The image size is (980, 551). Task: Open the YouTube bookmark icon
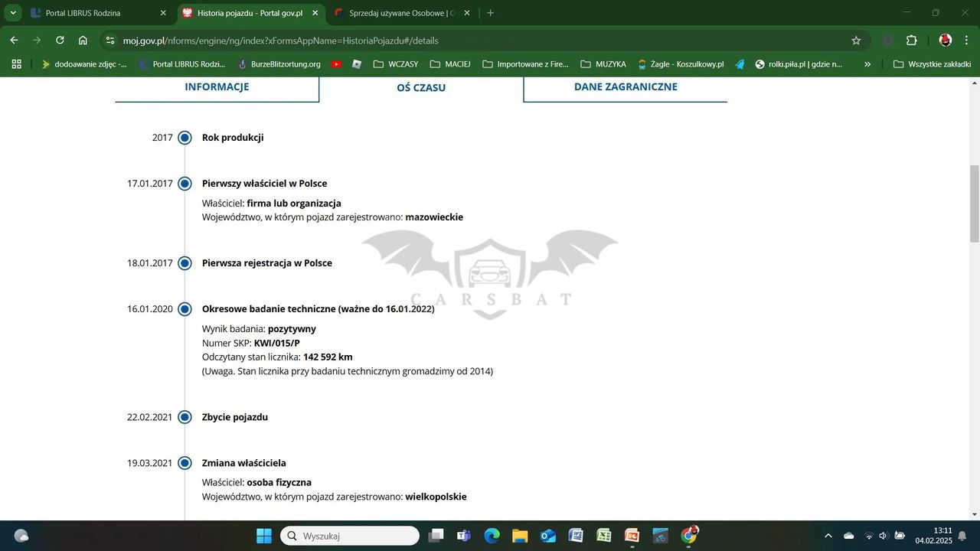tap(336, 64)
